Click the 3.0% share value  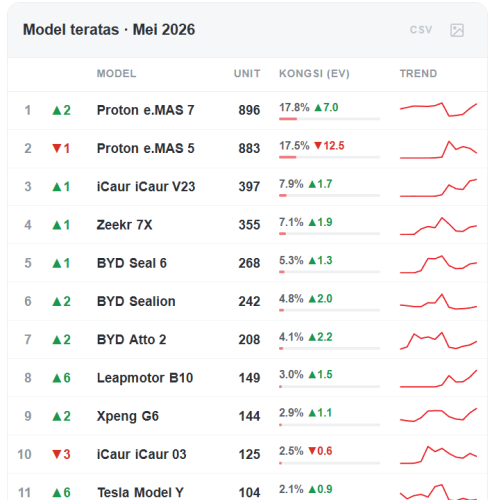tap(291, 374)
